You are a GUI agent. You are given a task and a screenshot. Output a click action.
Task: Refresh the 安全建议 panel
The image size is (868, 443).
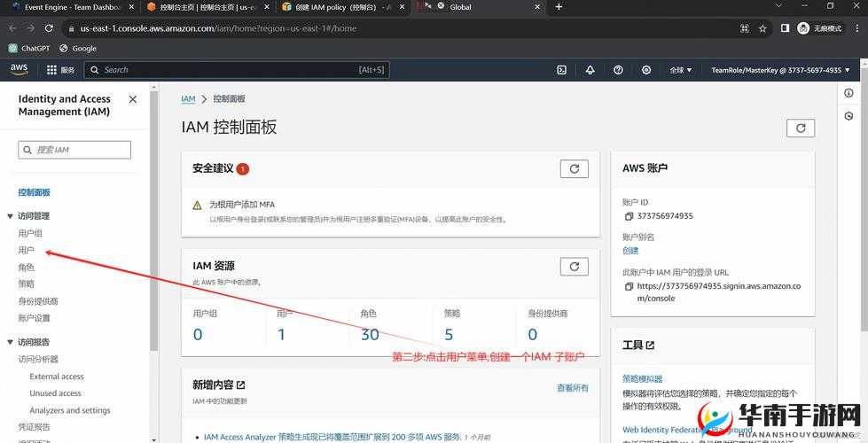(x=574, y=168)
